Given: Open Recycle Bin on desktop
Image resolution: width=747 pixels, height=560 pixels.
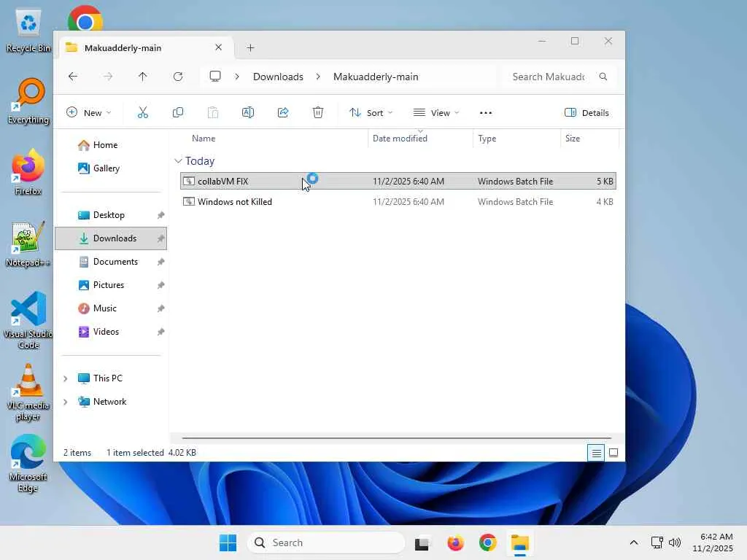Looking at the screenshot, I should pos(28,31).
